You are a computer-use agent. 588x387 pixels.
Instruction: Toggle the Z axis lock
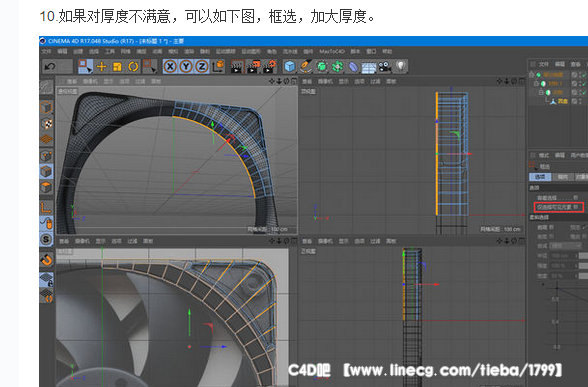tap(202, 67)
